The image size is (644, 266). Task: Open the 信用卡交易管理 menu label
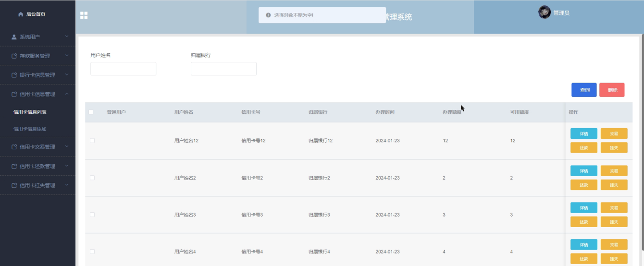[x=37, y=147]
